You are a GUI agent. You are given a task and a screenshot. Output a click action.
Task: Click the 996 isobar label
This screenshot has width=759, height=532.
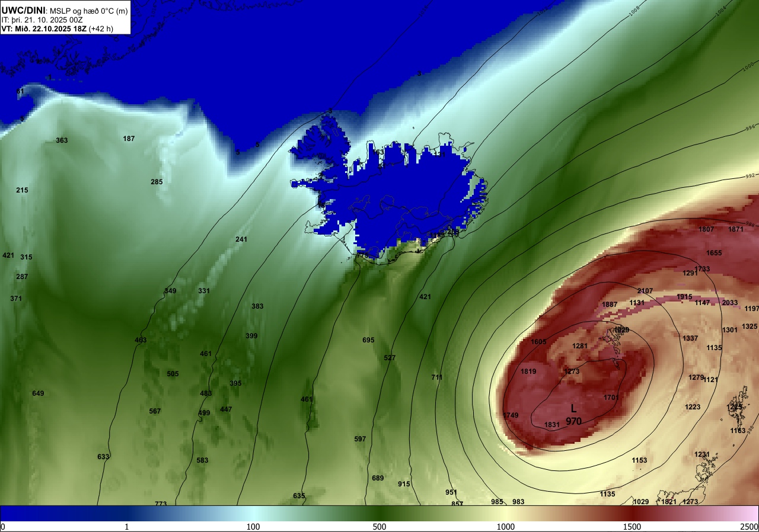751,127
